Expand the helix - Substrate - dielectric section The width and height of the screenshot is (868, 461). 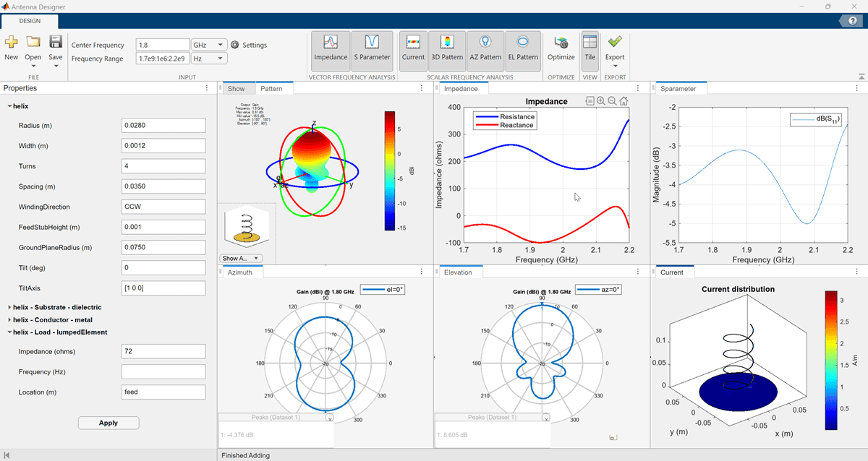[x=9, y=307]
